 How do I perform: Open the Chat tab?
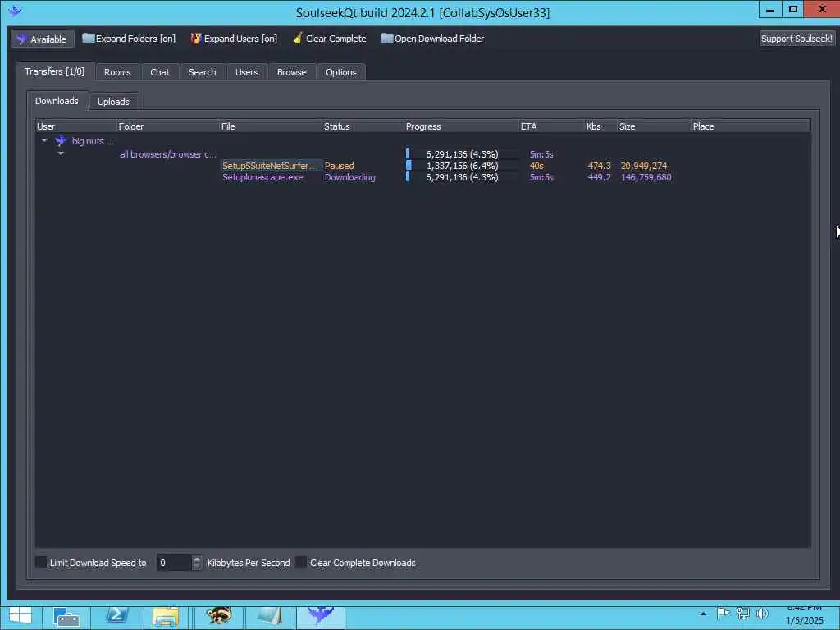tap(160, 72)
